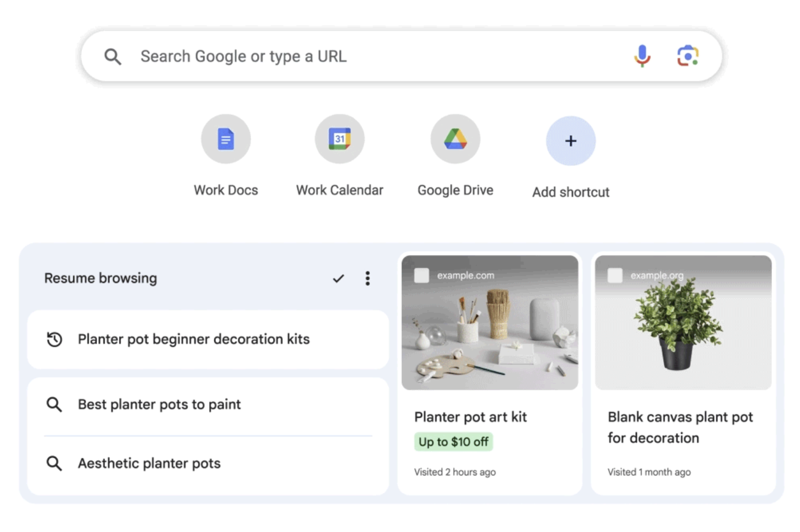Viewport: 800px width, 532px height.
Task: Click the example.com site label
Action: [x=466, y=275]
